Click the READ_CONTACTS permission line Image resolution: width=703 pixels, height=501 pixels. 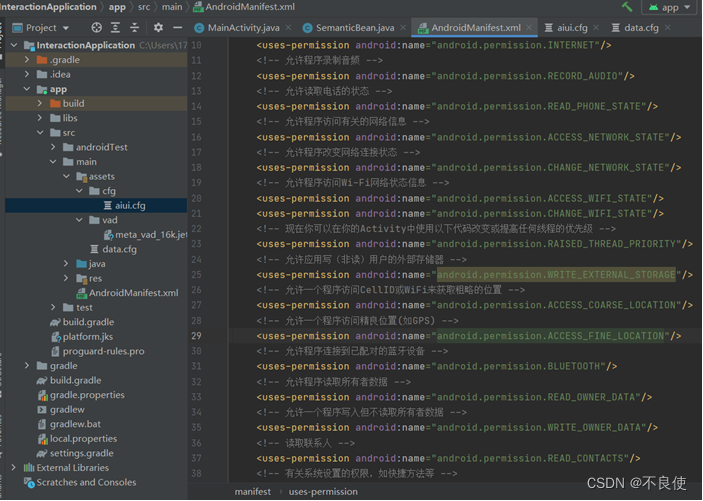coord(448,458)
